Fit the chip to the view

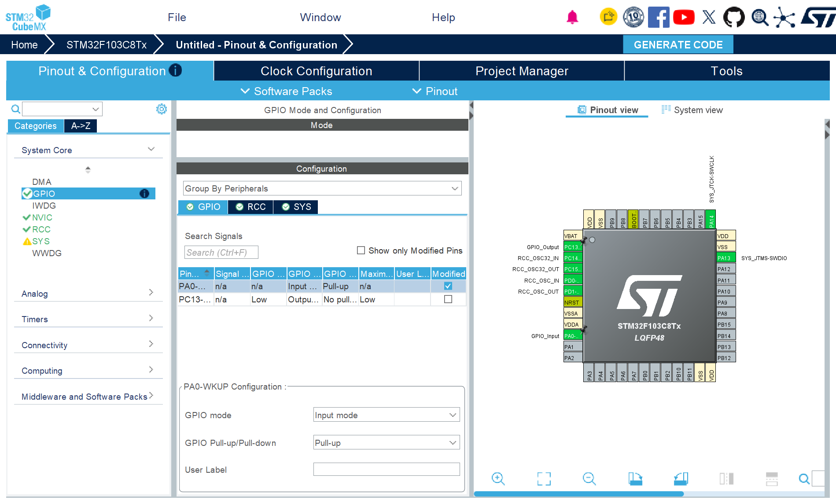click(x=544, y=478)
